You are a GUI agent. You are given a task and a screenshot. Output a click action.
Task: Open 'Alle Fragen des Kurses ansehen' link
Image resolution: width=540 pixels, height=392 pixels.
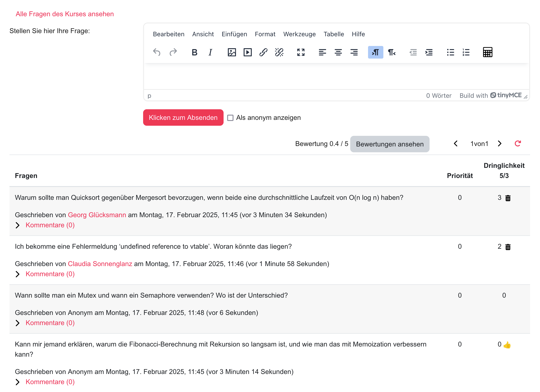coord(64,14)
